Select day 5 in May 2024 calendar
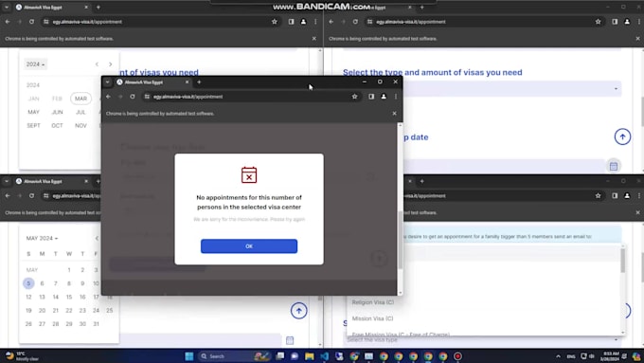 coord(28,283)
